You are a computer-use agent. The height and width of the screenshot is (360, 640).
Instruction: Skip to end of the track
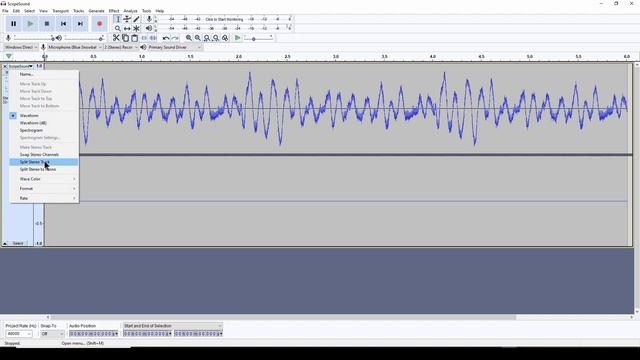point(80,24)
